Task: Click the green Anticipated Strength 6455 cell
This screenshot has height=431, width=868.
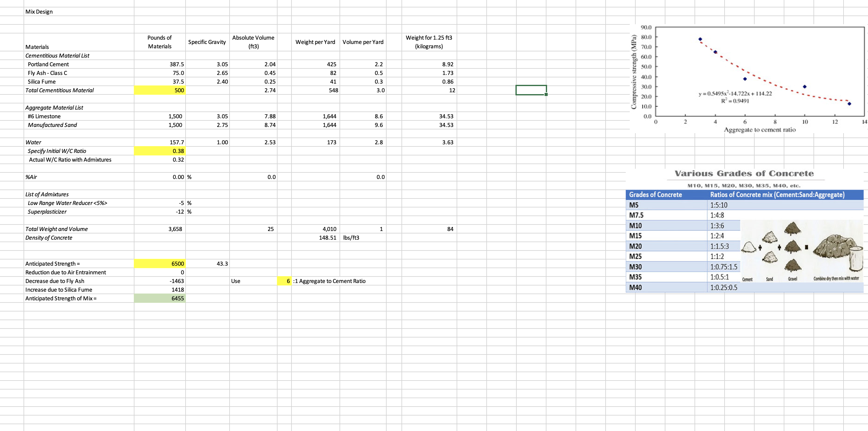Action: (160, 298)
